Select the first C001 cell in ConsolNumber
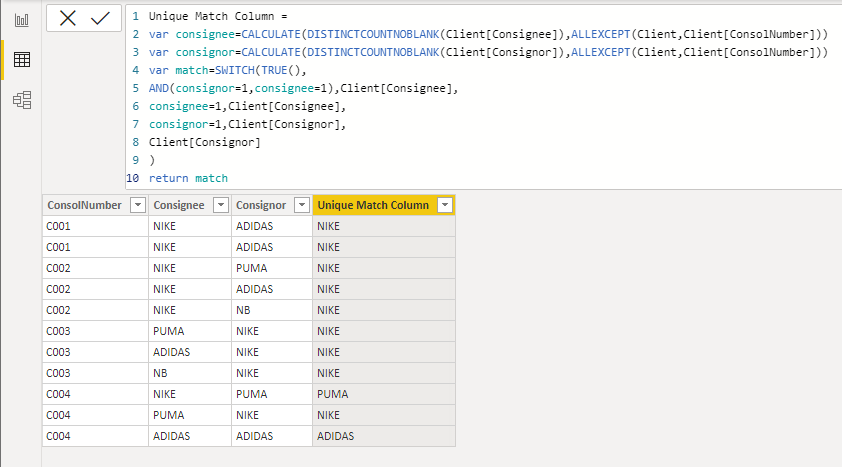The width and height of the screenshot is (842, 467). [x=96, y=226]
